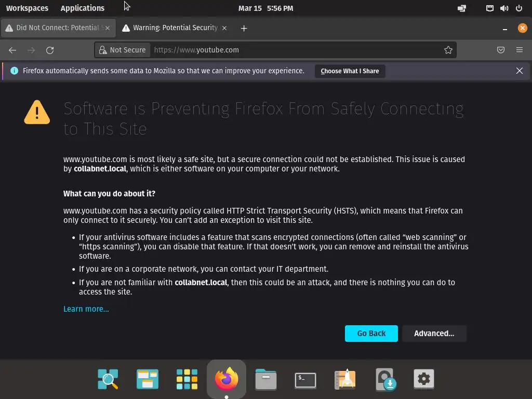
Task: Open workspaces overview dock icon
Action: pyautogui.click(x=147, y=379)
